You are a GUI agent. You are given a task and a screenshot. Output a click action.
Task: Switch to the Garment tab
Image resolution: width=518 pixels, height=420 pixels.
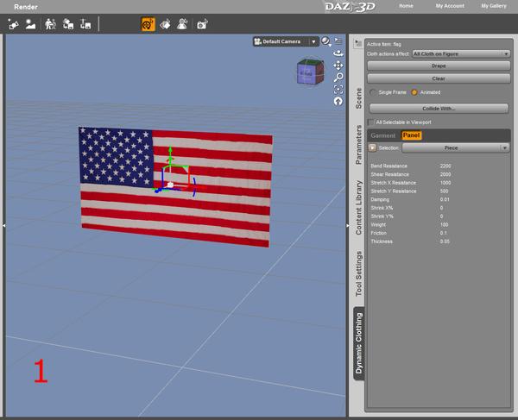382,135
